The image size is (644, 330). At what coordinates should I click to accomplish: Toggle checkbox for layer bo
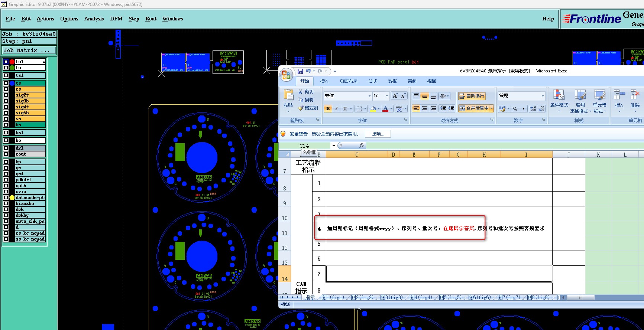pos(6,140)
